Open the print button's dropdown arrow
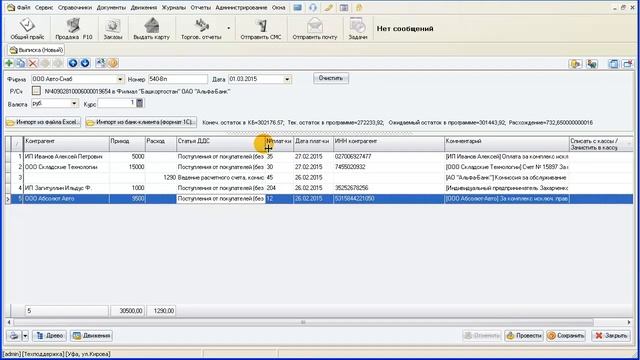 coord(25,336)
